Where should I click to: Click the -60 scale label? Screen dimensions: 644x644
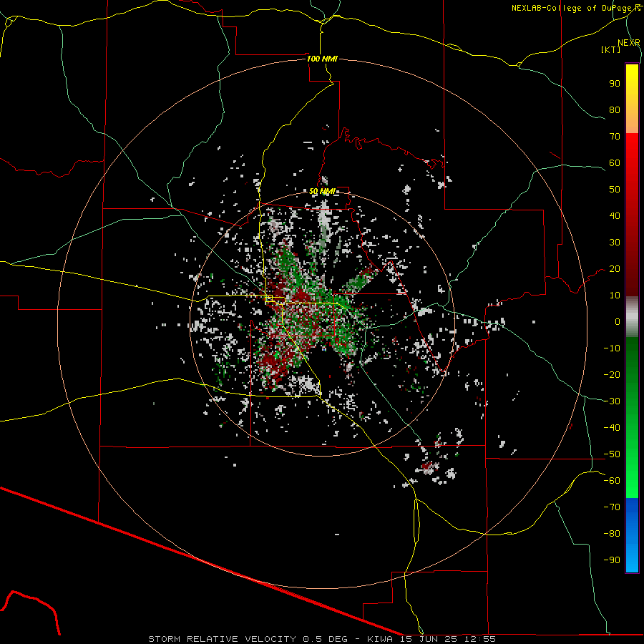click(x=612, y=481)
